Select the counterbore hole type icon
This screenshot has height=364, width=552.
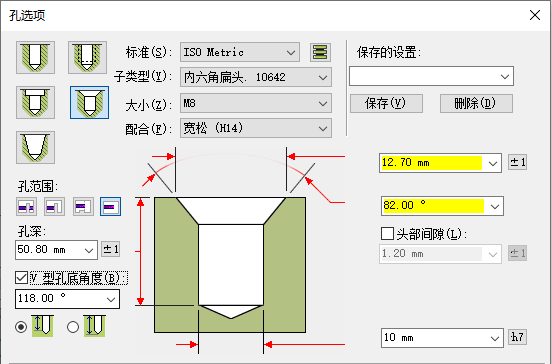coord(35,102)
